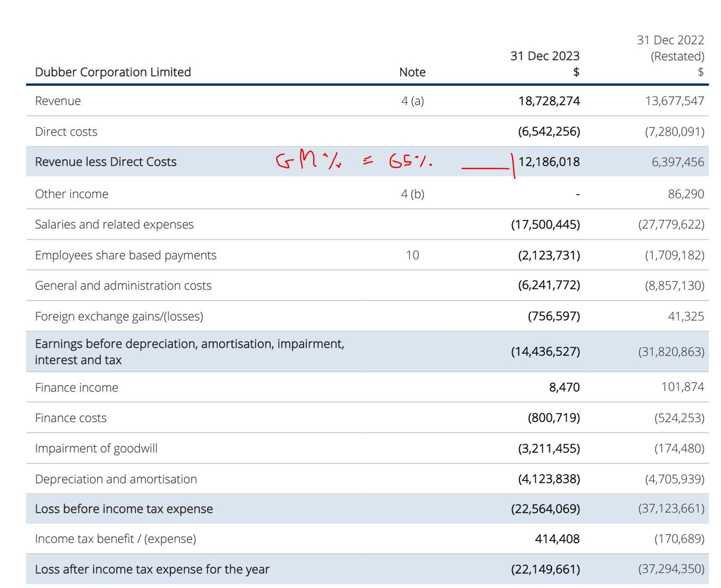
Task: Click 'Loss before income tax expense' label
Action: (x=124, y=509)
